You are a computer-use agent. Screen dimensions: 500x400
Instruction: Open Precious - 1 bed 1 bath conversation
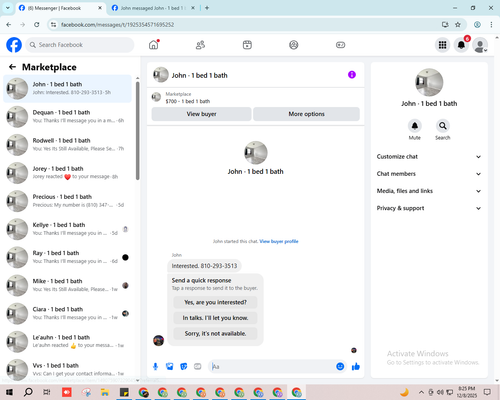[67, 201]
